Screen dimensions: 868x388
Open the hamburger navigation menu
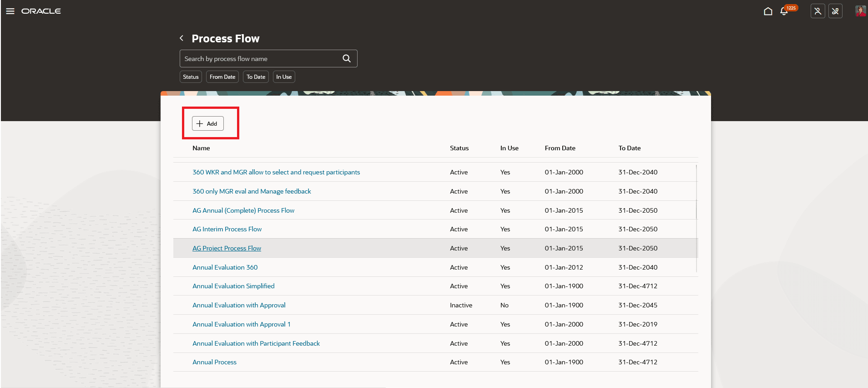coord(10,11)
